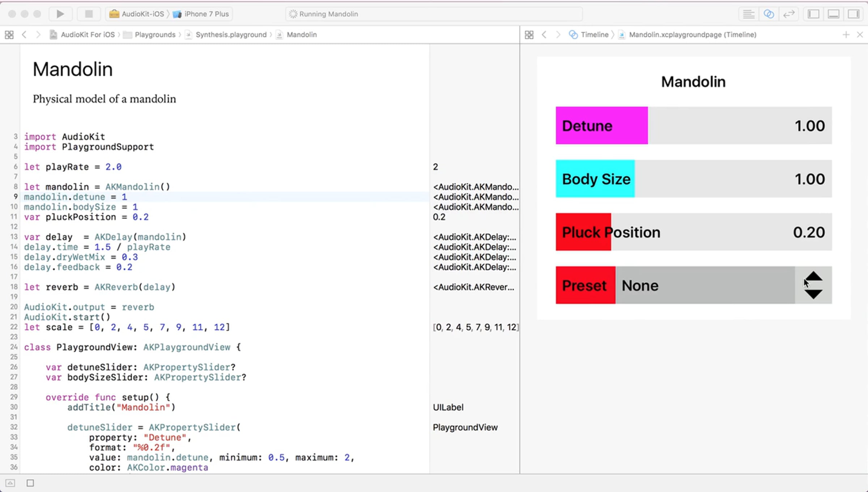This screenshot has height=492, width=868.
Task: Add a new assistant editor pane
Action: (x=846, y=35)
